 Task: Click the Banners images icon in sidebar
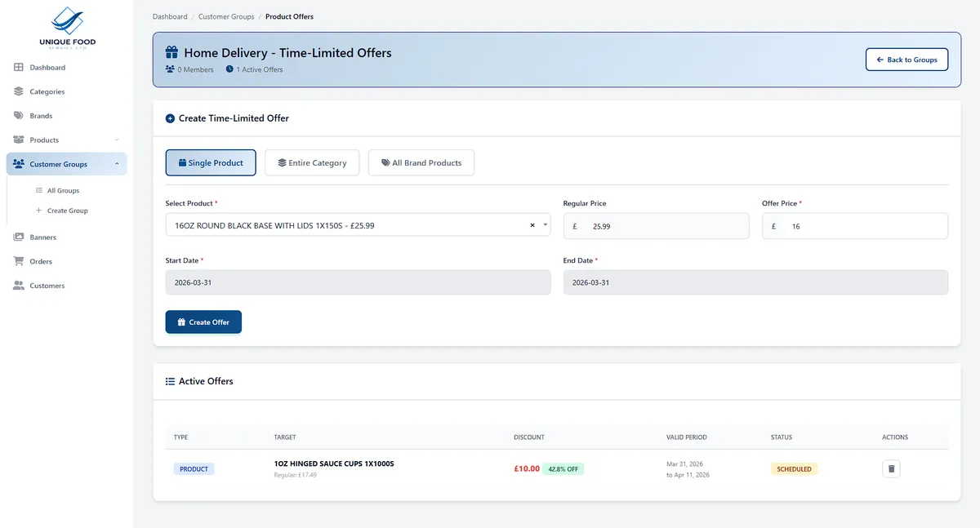click(x=19, y=237)
